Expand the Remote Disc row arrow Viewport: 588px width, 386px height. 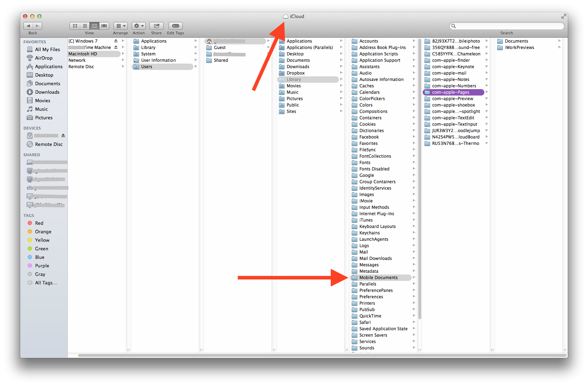click(123, 67)
